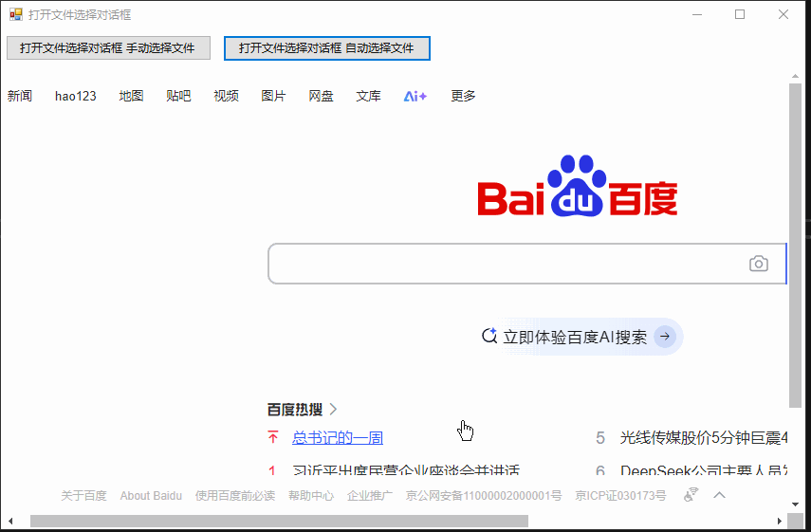Viewport: 811px width, 532px height.
Task: Click the automatic file selection button
Action: (x=327, y=48)
